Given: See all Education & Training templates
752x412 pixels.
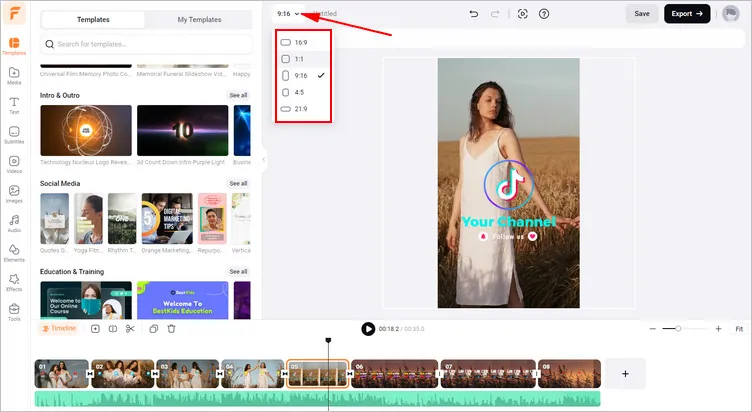Looking at the screenshot, I should 238,271.
